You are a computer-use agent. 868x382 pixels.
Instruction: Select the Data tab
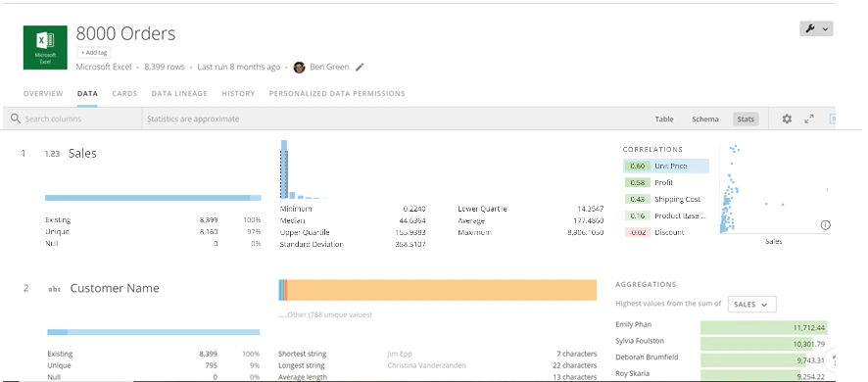[x=87, y=94]
